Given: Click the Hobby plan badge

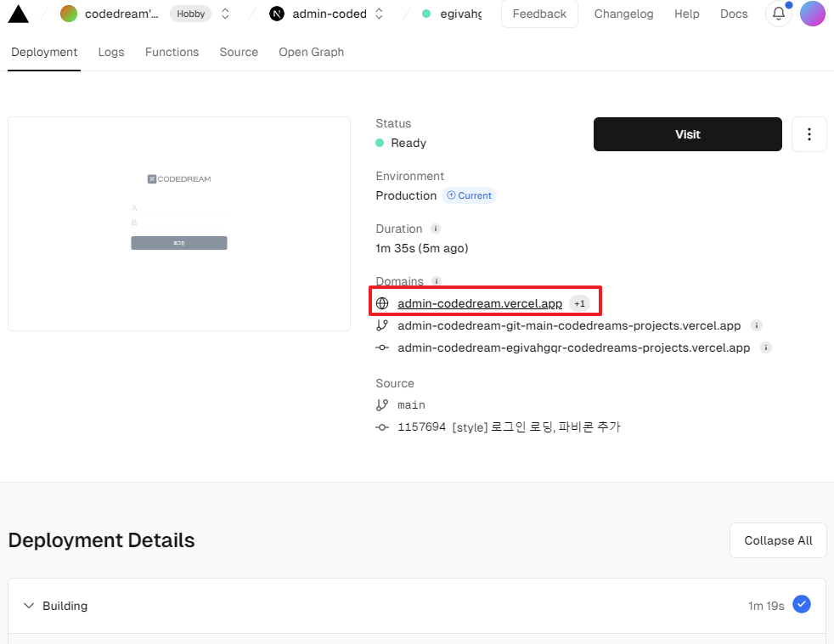Looking at the screenshot, I should pyautogui.click(x=190, y=14).
